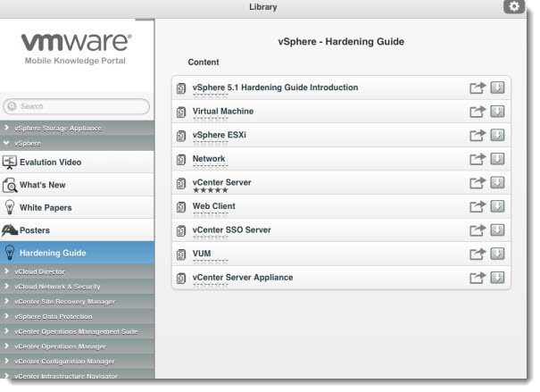Image resolution: width=540 pixels, height=392 pixels.
Task: Download the Virtual Machine document
Action: tap(497, 112)
